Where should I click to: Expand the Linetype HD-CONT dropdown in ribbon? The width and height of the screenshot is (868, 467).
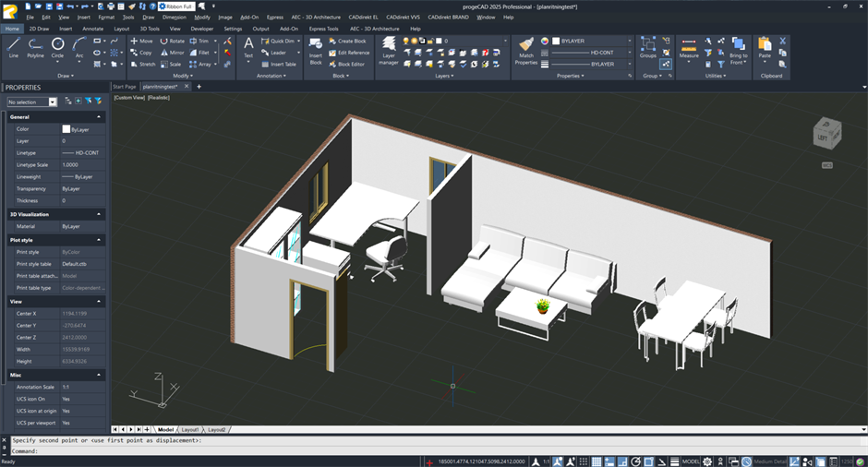[630, 53]
